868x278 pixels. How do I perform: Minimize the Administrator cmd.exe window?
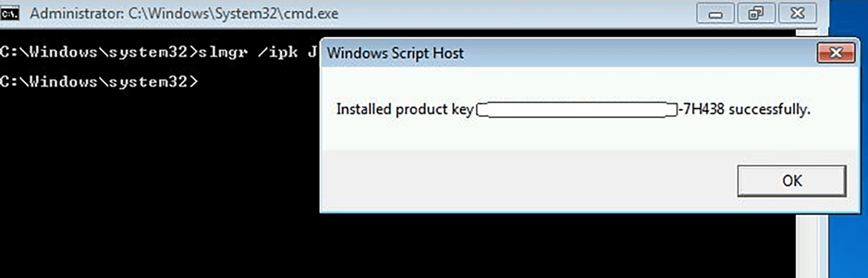[718, 13]
